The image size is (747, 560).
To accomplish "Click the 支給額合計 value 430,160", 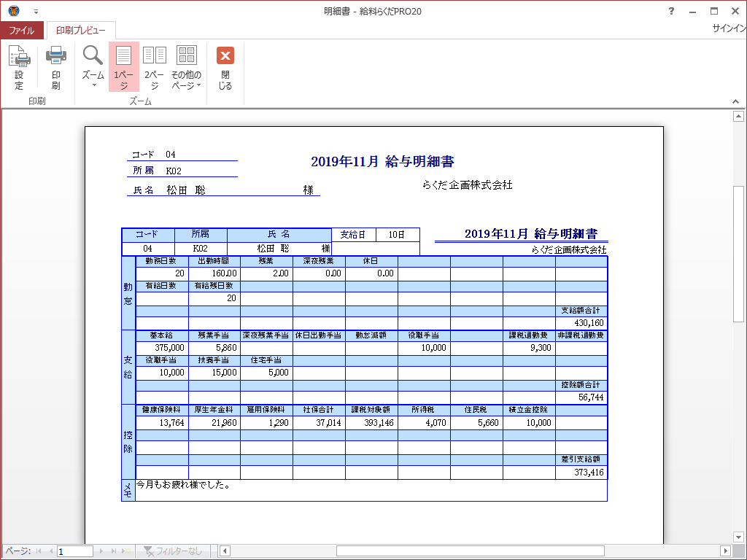I will coord(589,323).
